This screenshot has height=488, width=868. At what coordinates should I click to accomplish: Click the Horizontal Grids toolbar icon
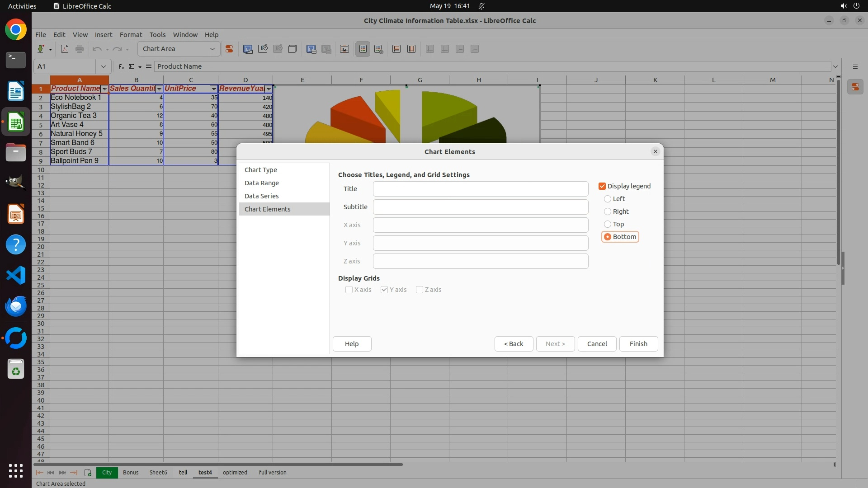click(x=396, y=49)
